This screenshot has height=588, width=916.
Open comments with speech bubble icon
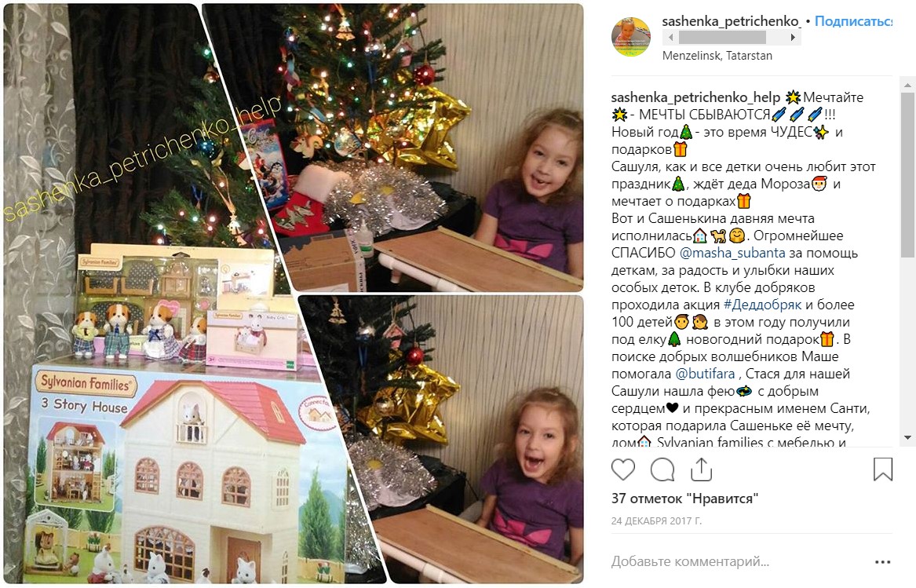point(662,469)
